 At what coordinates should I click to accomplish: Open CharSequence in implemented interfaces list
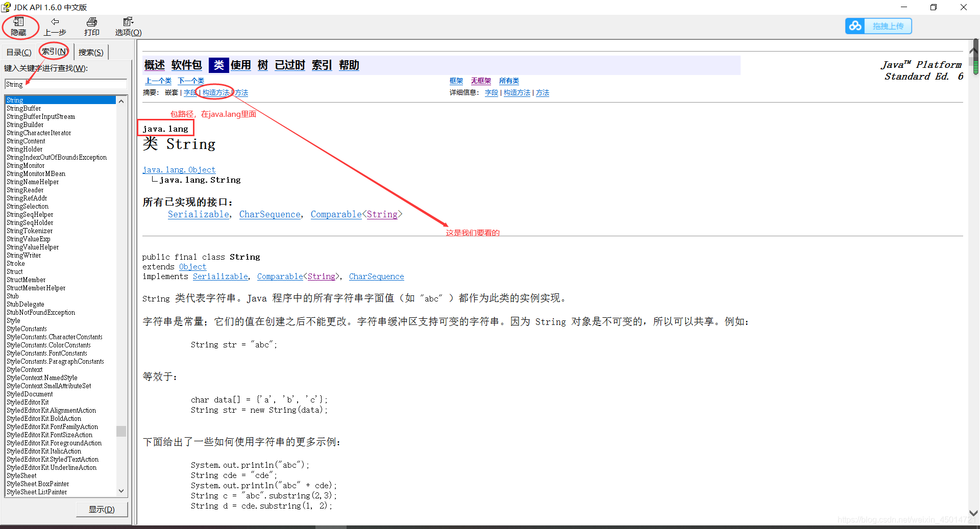(x=270, y=214)
